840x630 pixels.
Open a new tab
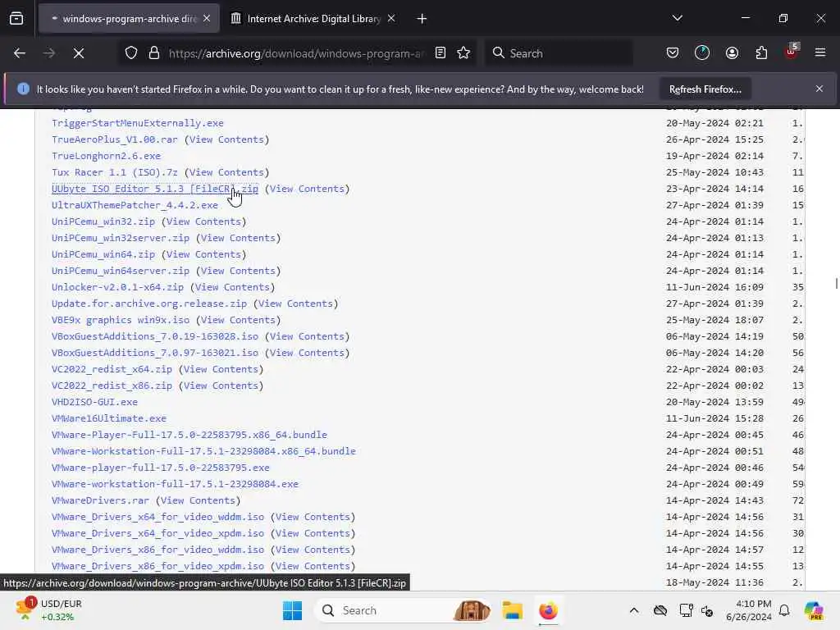click(x=422, y=19)
